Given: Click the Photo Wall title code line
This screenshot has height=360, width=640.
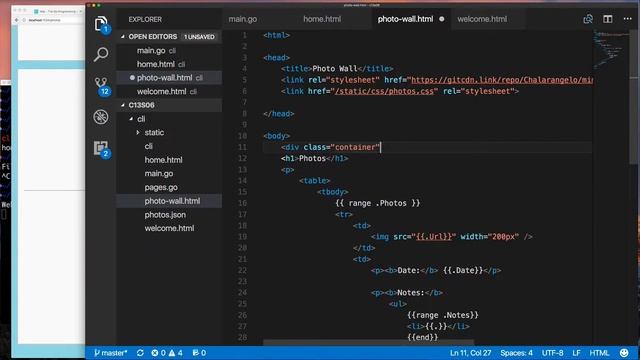Looking at the screenshot, I should [337, 69].
